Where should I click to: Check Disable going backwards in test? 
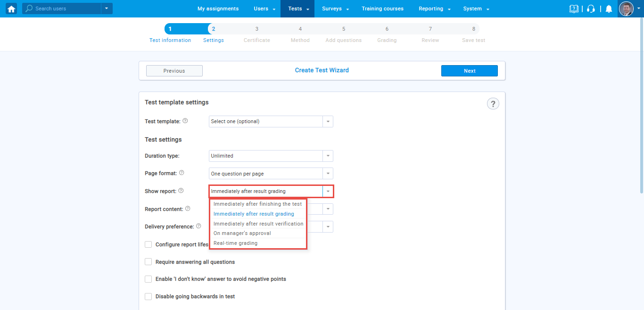(x=149, y=296)
